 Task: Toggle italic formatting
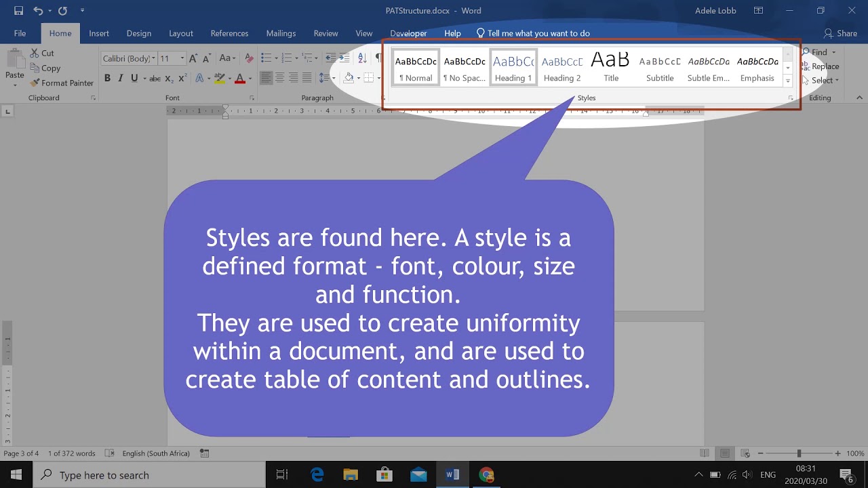tap(121, 78)
